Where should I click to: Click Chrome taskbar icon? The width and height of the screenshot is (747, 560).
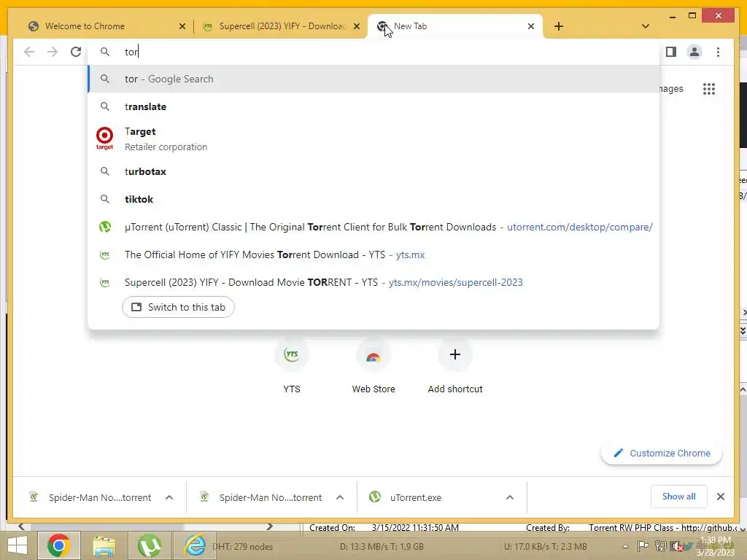pyautogui.click(x=58, y=545)
